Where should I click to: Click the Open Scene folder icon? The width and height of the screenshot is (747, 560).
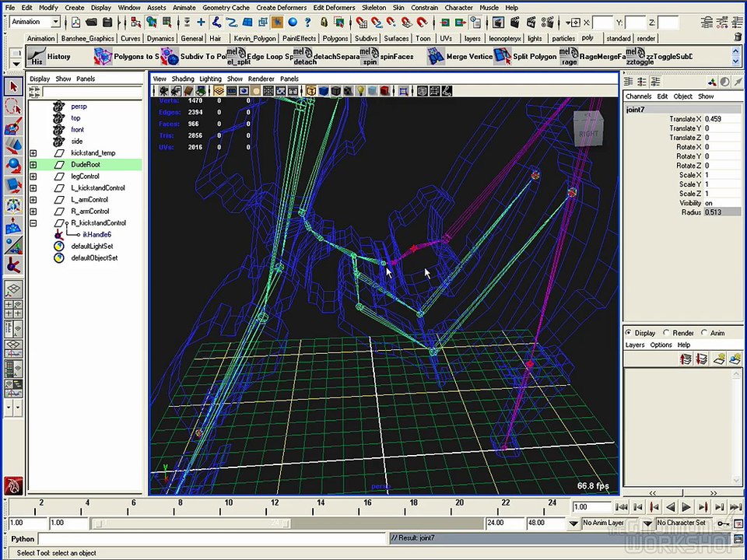[x=91, y=22]
